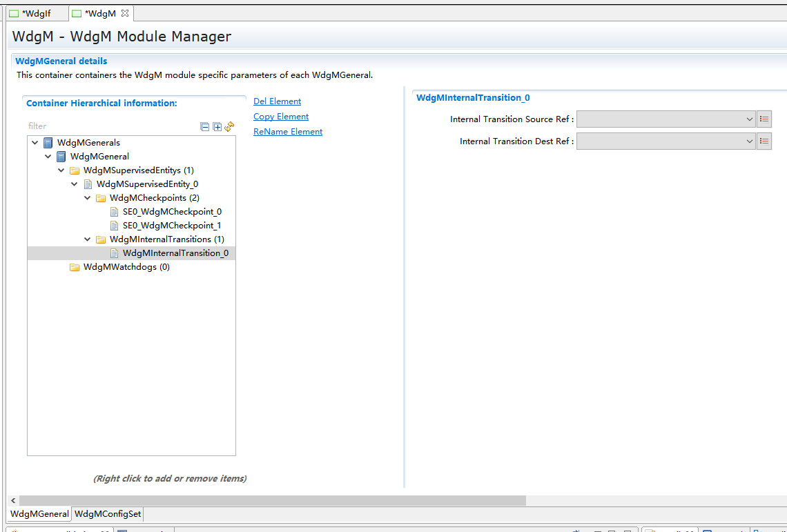Click Container Hierarchical information heading

point(101,103)
